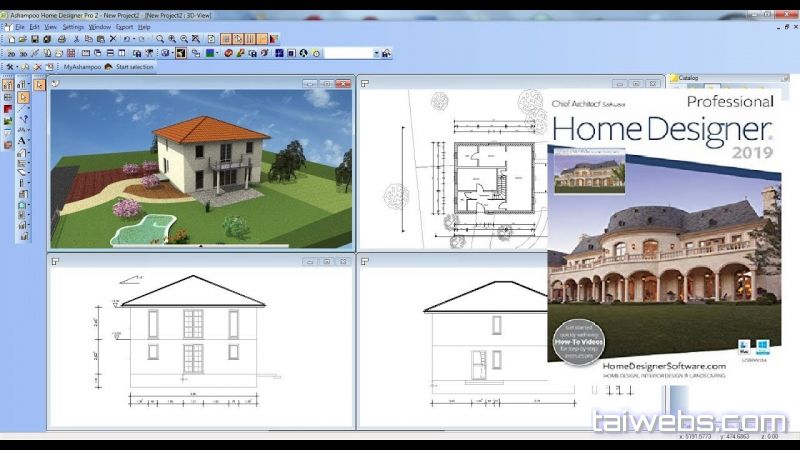Open the Export menu
800x450 pixels.
click(x=124, y=27)
